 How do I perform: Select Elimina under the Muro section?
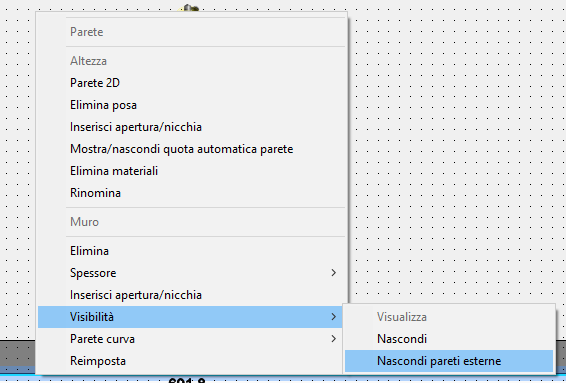click(x=191, y=251)
